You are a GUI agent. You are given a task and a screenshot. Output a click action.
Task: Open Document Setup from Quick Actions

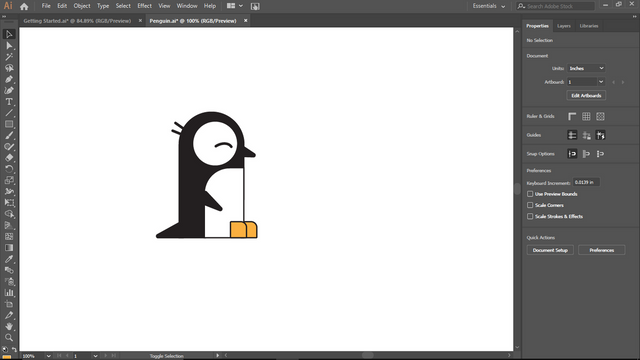tap(550, 250)
